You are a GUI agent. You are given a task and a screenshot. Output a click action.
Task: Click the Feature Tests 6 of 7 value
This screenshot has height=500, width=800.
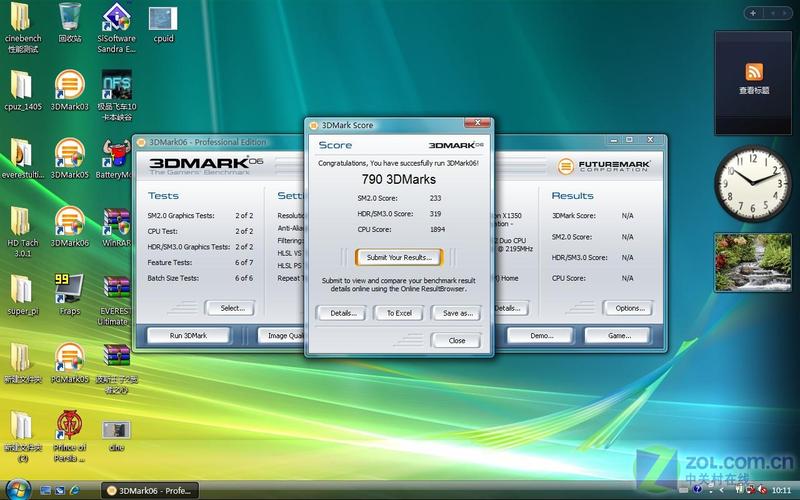coord(244,262)
